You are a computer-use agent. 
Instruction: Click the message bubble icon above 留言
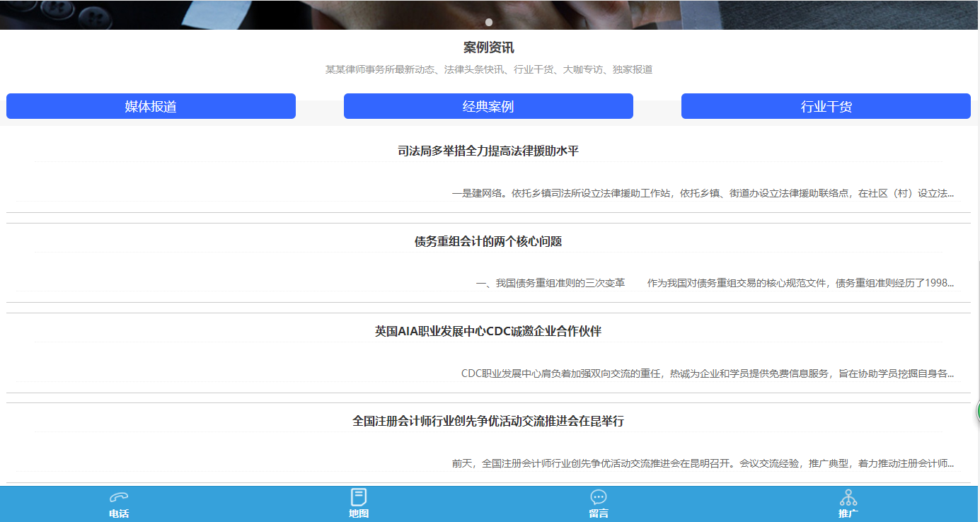599,497
